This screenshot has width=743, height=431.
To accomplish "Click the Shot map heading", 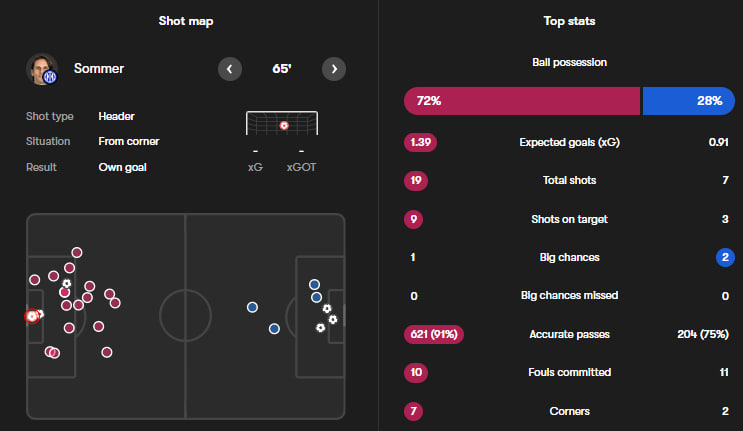I will tap(186, 21).
